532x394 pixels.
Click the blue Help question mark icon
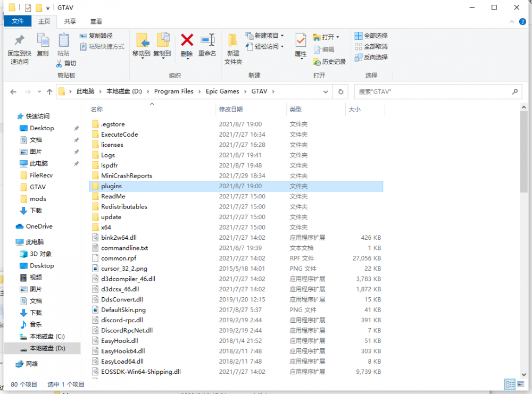(522, 22)
